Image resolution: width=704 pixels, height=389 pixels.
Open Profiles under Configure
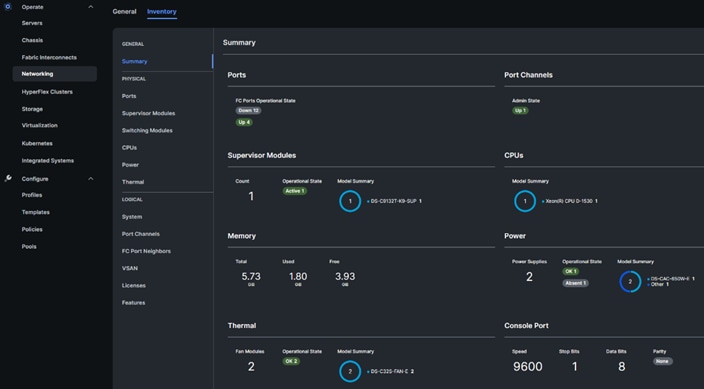pos(32,195)
